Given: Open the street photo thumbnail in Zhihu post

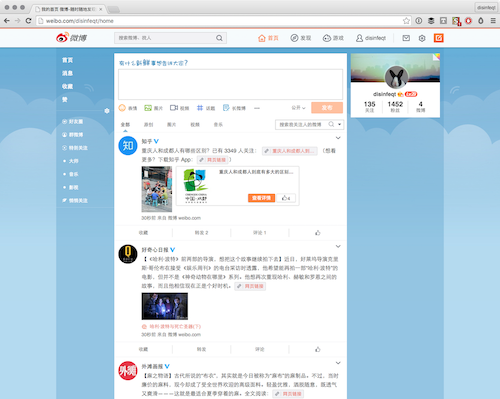Looking at the screenshot, I should tap(157, 189).
